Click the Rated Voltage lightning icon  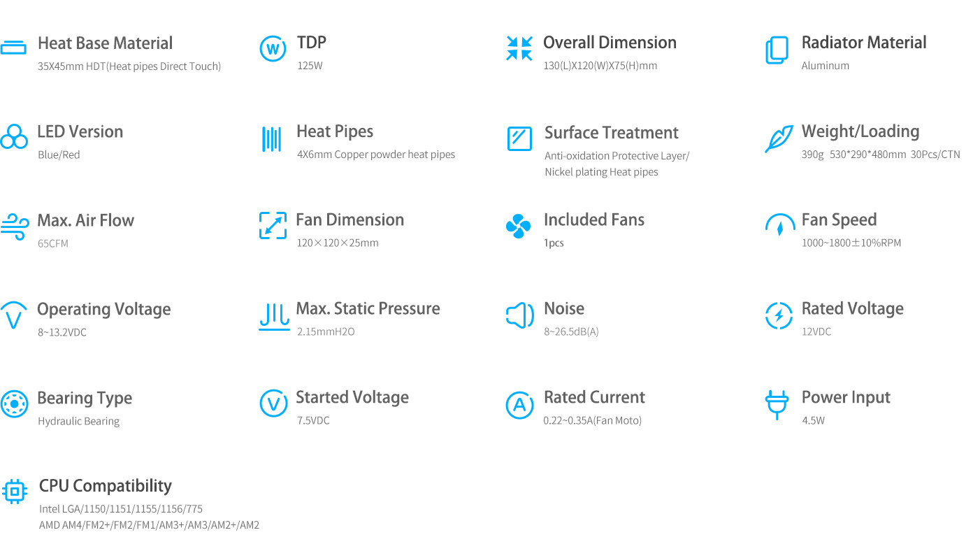click(x=779, y=315)
